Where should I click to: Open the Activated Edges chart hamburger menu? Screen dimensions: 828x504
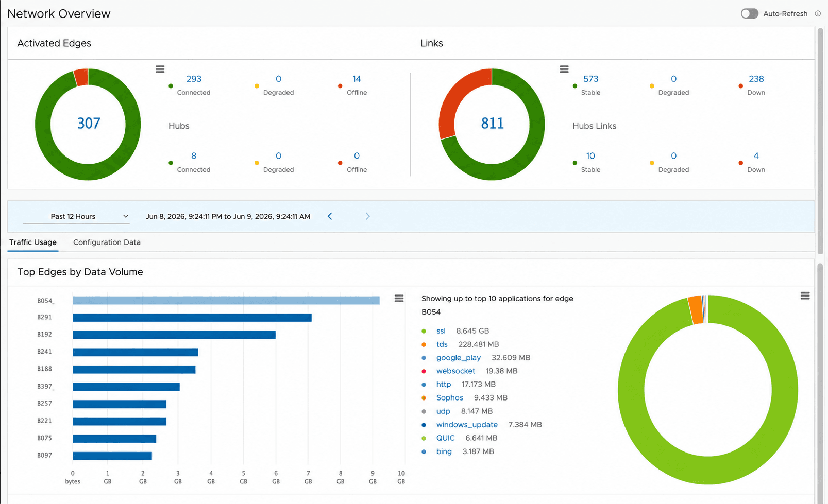pos(160,69)
